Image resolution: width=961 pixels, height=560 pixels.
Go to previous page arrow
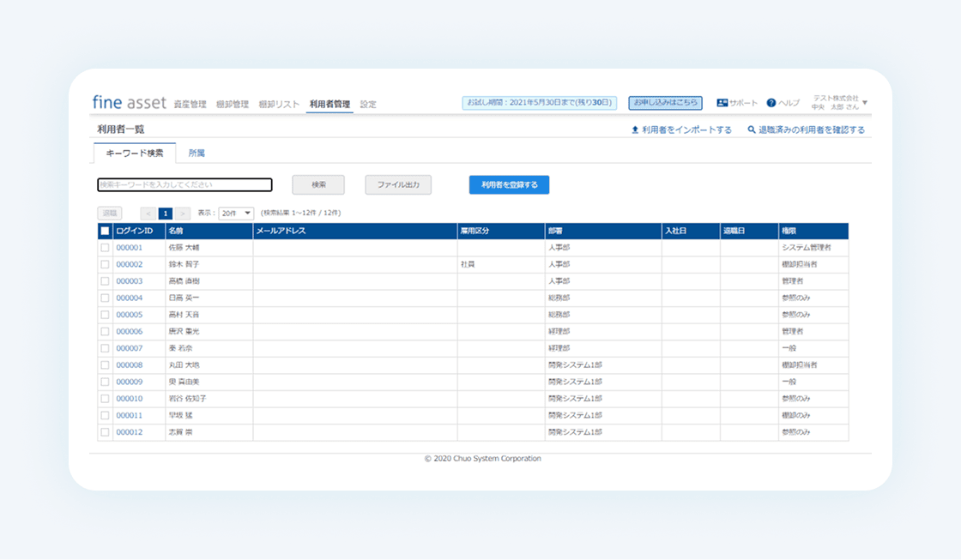(148, 214)
